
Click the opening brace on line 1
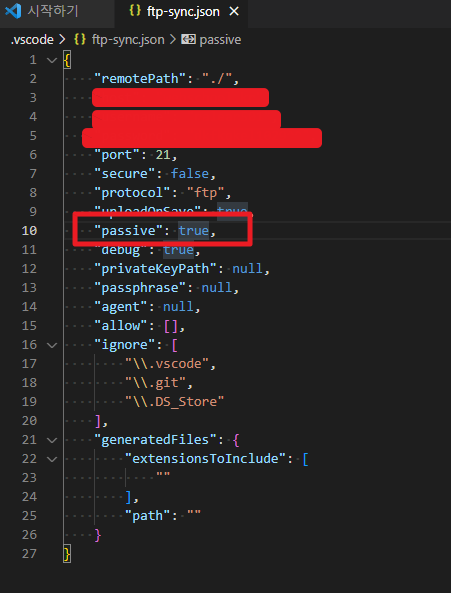point(67,60)
